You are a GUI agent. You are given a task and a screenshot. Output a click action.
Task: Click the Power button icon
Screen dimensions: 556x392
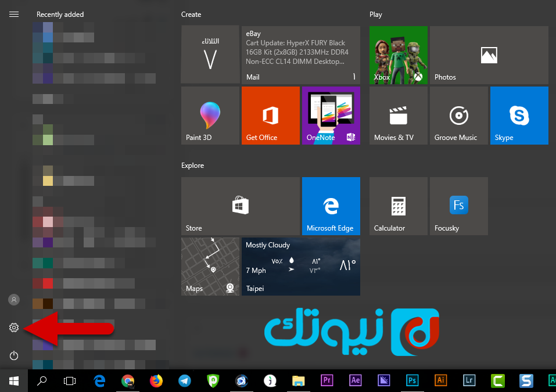14,355
